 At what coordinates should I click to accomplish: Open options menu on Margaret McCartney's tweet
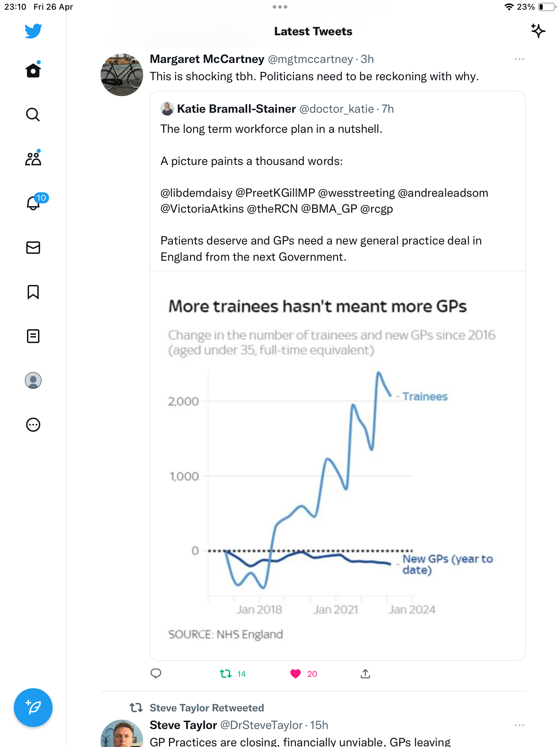[519, 59]
